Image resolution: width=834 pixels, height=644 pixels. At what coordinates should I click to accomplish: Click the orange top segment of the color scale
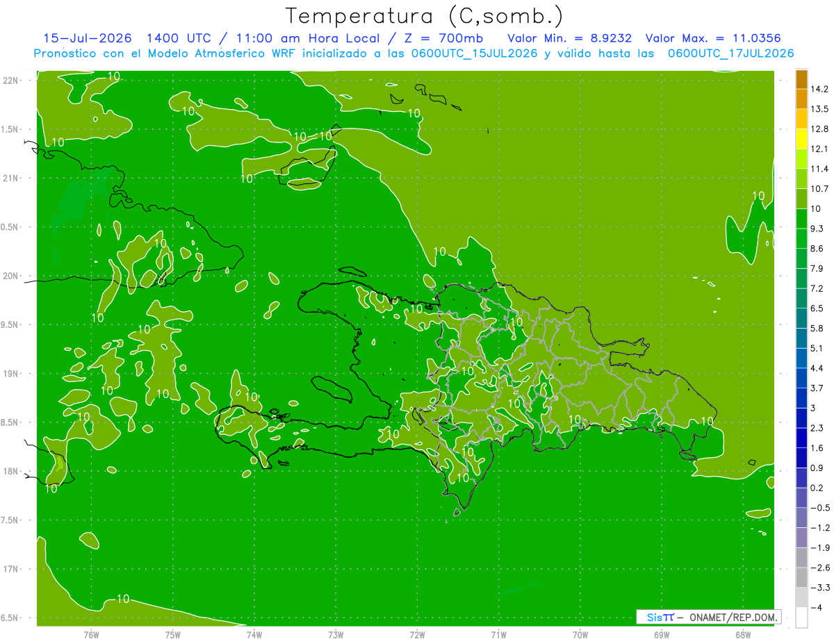801,79
